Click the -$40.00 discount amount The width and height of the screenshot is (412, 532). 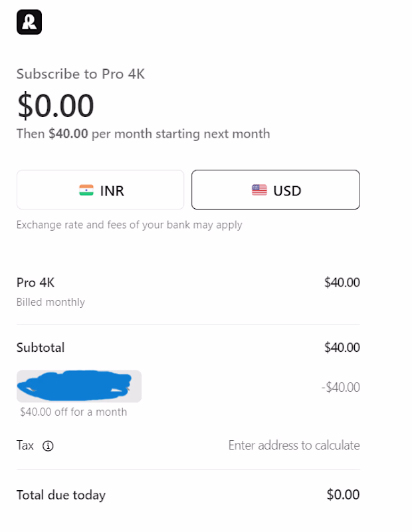click(341, 387)
